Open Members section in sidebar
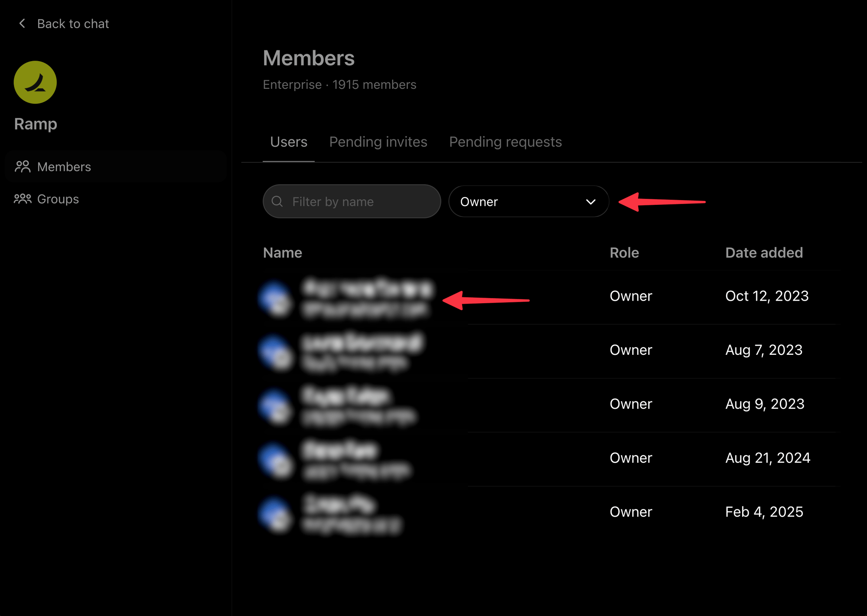This screenshot has width=867, height=616. [115, 167]
